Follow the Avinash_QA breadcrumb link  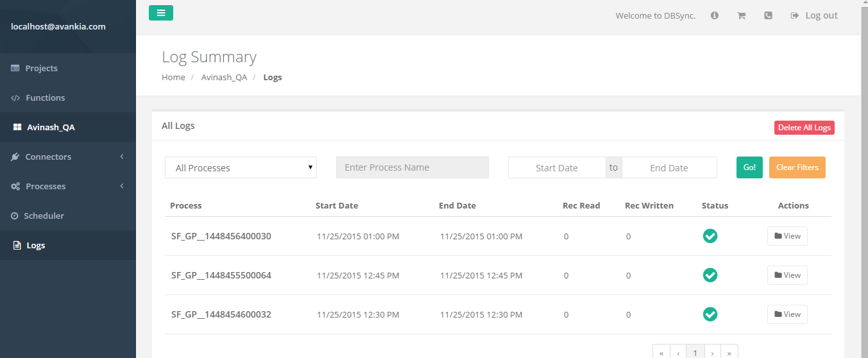[x=224, y=77]
